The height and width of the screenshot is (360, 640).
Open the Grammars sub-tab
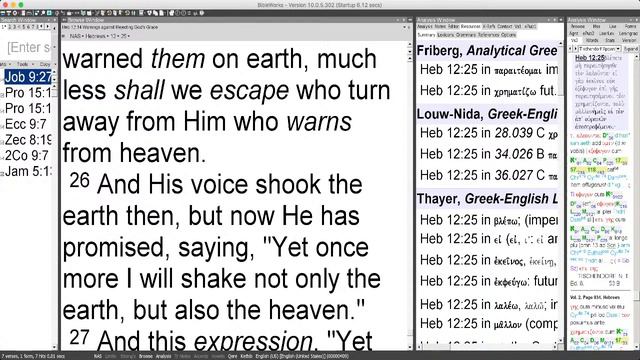coord(466,35)
